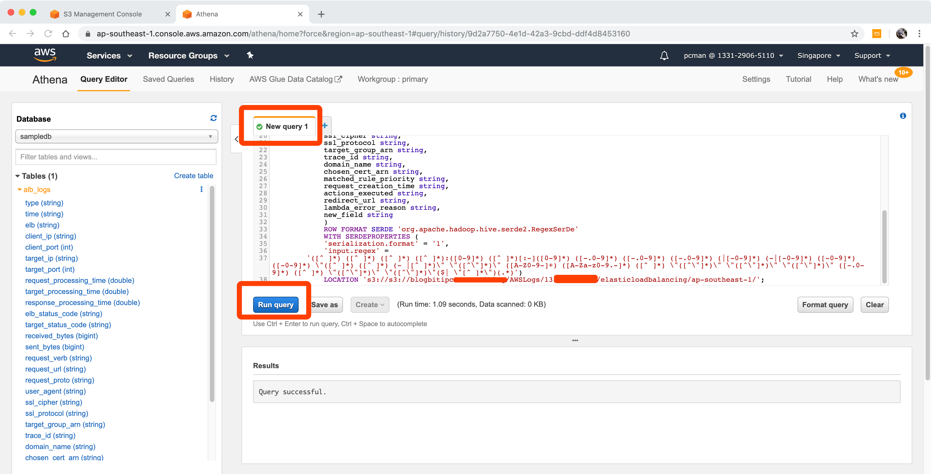Open the Resource Groups dropdown
This screenshot has height=474, width=931.
[189, 55]
